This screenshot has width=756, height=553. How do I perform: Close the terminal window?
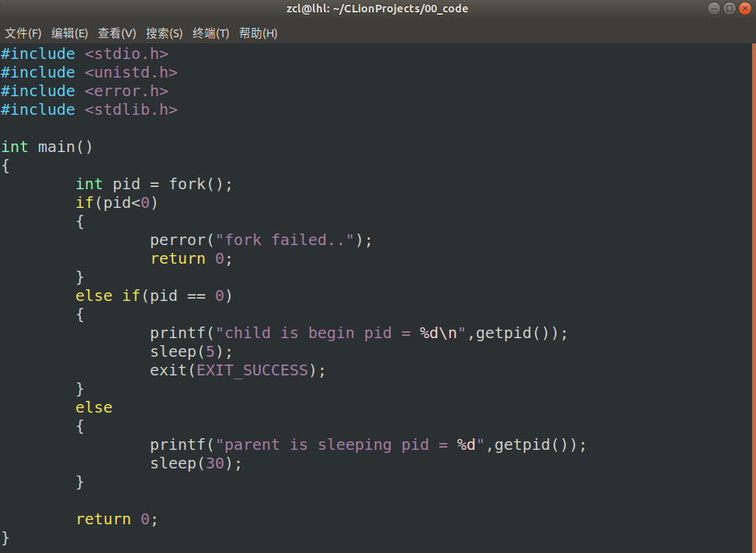pyautogui.click(x=744, y=9)
